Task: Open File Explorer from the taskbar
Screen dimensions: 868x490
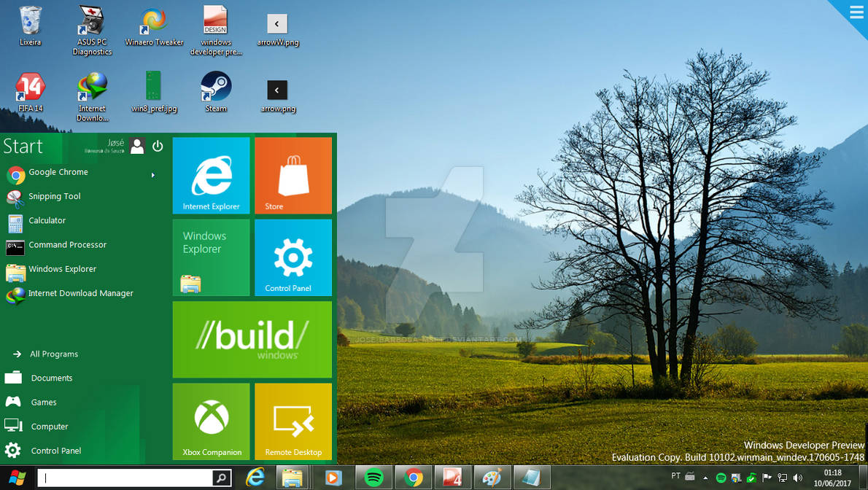Action: [292, 478]
